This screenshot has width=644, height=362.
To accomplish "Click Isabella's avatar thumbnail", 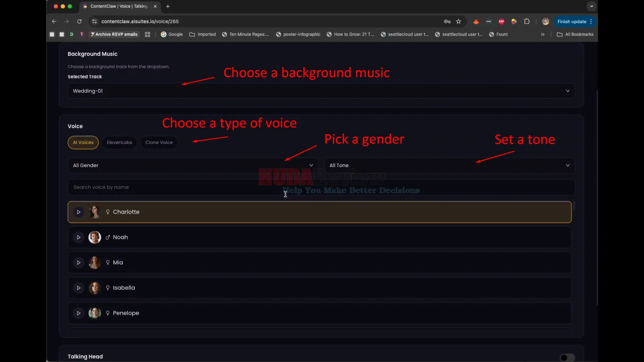I will click(x=95, y=288).
